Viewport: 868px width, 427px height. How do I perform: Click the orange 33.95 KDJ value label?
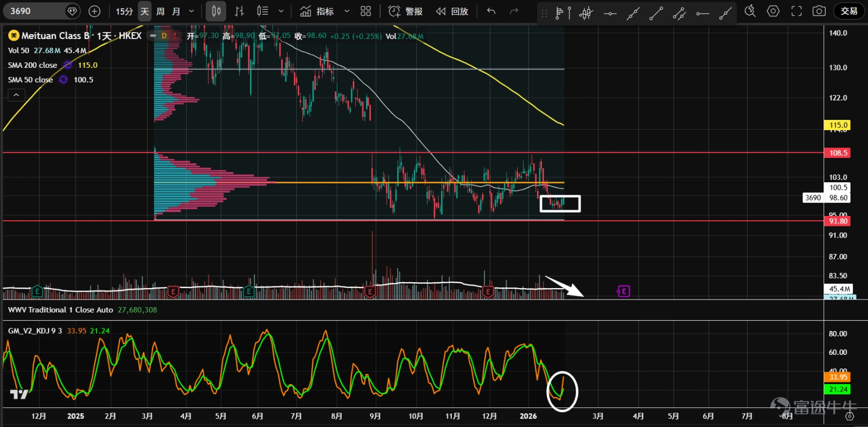[838, 377]
